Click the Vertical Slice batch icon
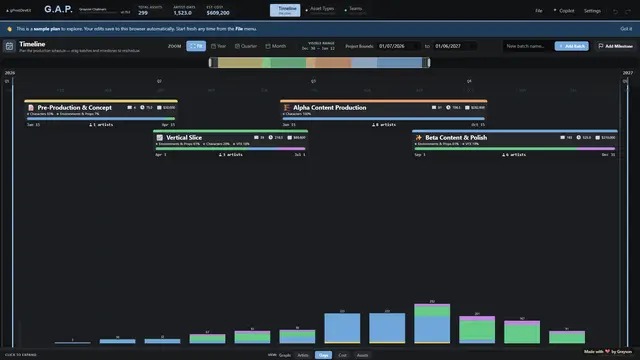The image size is (640, 360). tap(160, 138)
